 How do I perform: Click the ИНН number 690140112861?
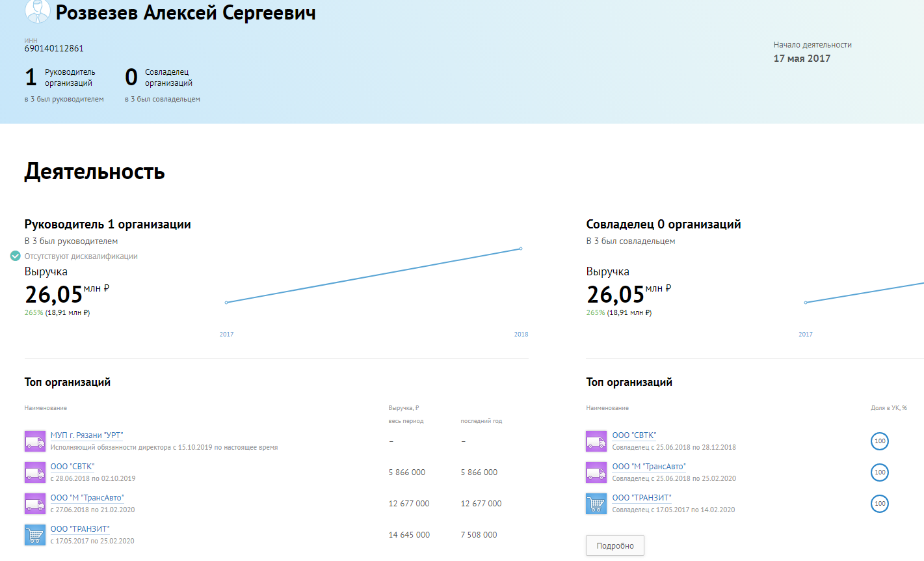[x=54, y=49]
